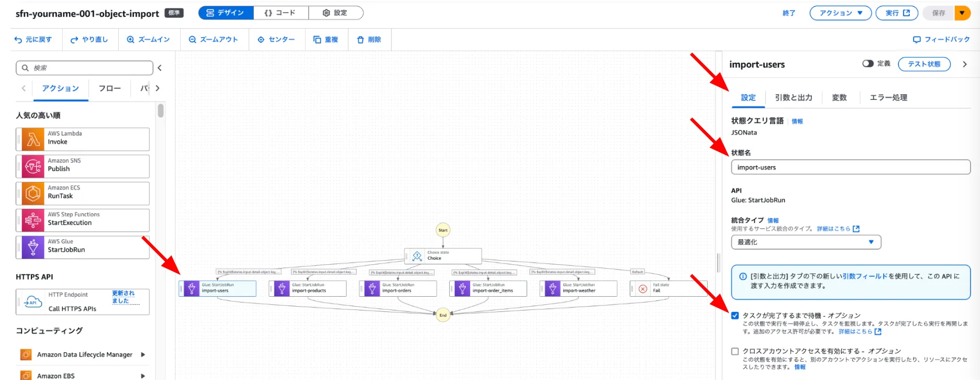Click the 状態名 input field

[850, 167]
